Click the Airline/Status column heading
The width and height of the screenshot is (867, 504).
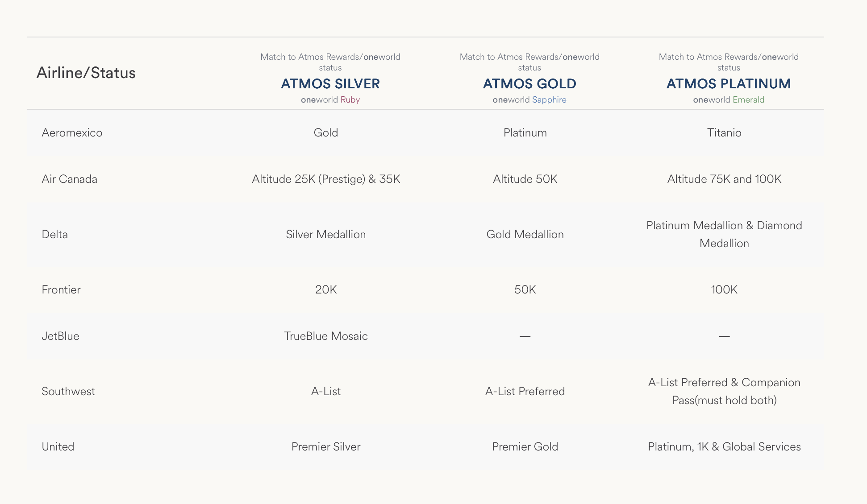(86, 73)
